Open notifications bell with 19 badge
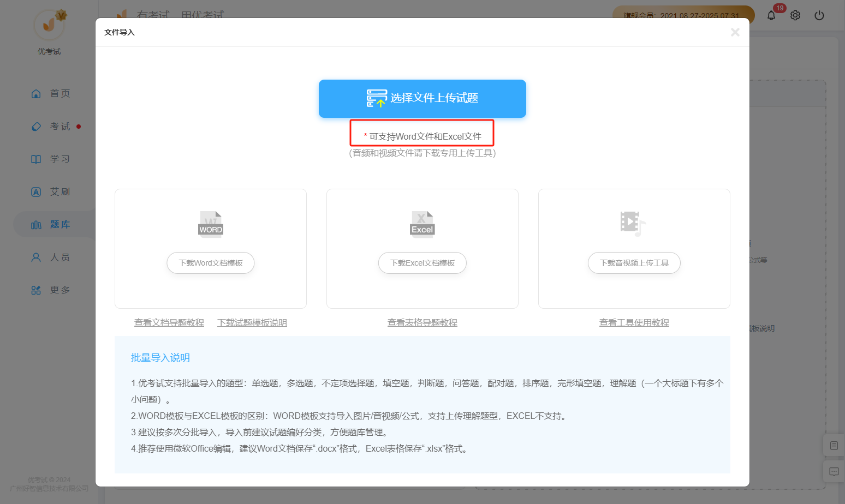Screen dimensions: 845x504 [771, 15]
